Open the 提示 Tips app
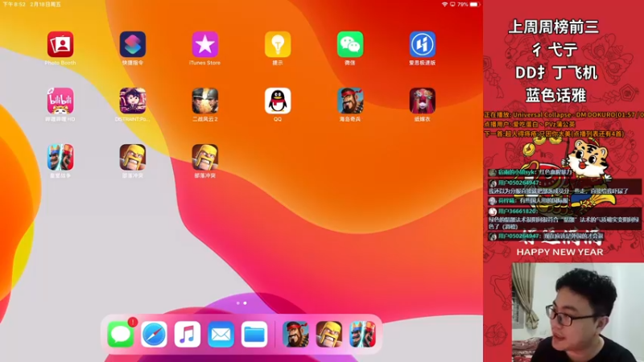The image size is (644, 362). [278, 44]
